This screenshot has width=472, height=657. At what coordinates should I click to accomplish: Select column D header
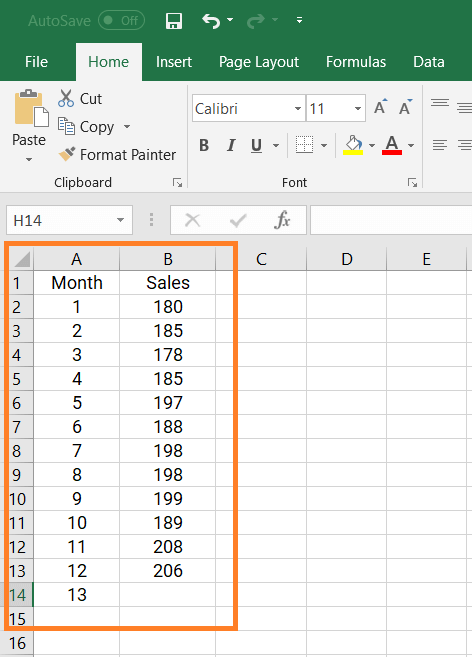[347, 259]
